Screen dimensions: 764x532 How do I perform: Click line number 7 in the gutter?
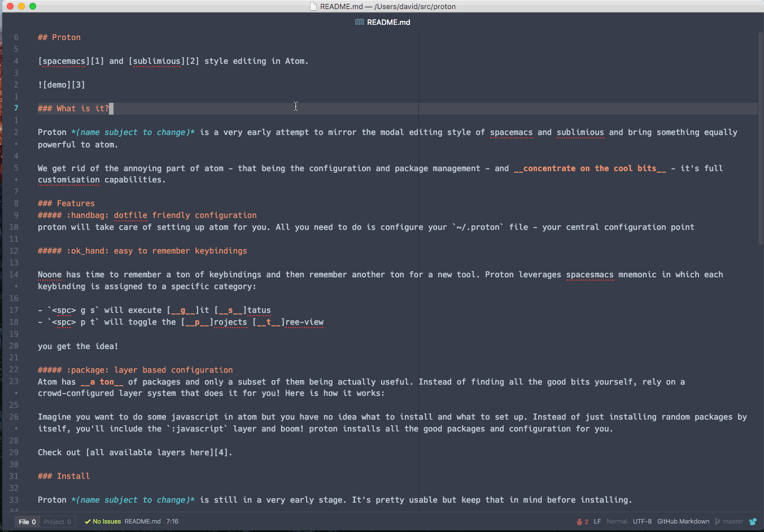[16, 108]
